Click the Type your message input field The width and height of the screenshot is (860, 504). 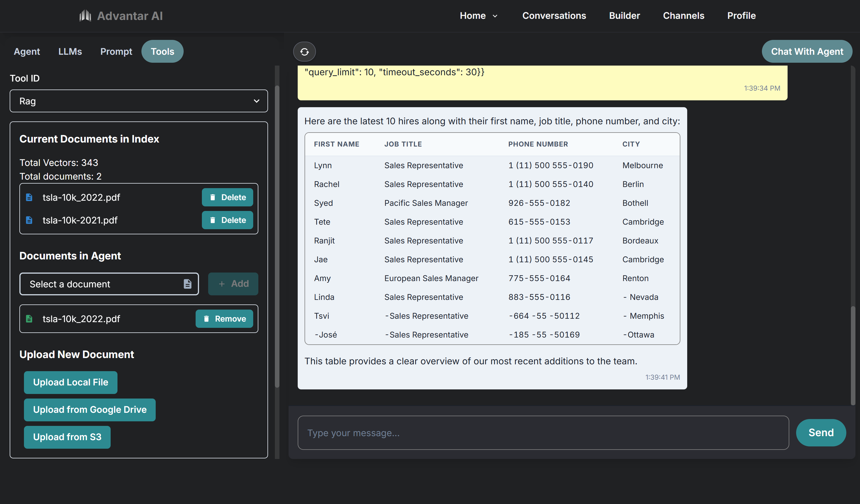(x=543, y=432)
